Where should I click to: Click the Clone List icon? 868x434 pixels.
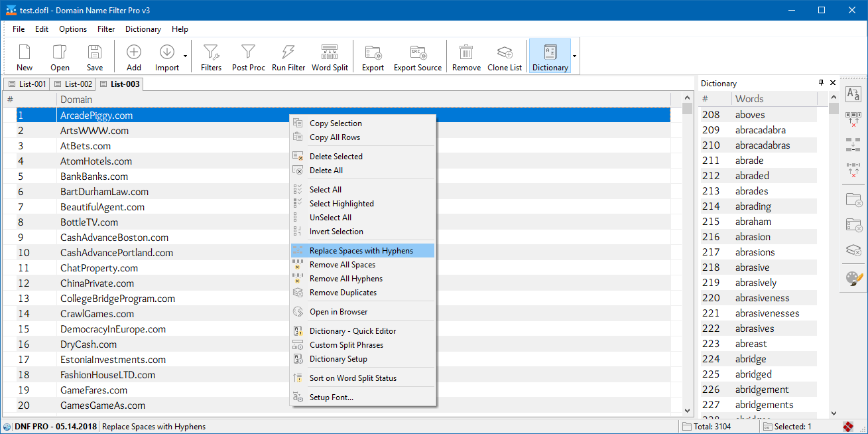pos(505,57)
